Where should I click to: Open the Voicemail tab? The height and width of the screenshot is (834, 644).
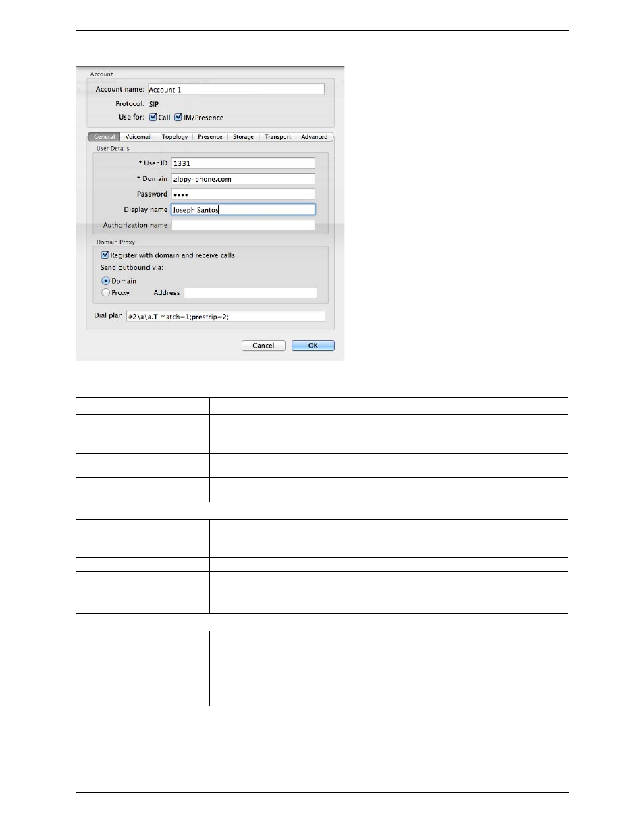[138, 136]
